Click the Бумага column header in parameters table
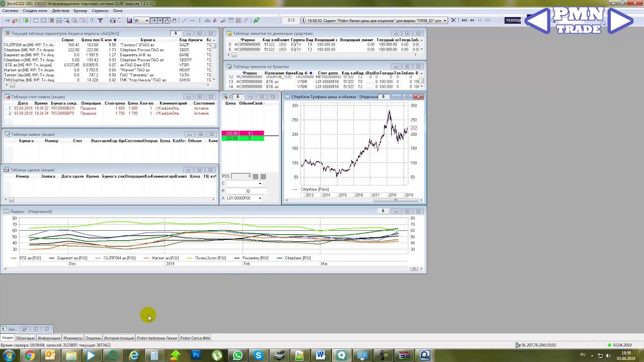 [x=147, y=40]
